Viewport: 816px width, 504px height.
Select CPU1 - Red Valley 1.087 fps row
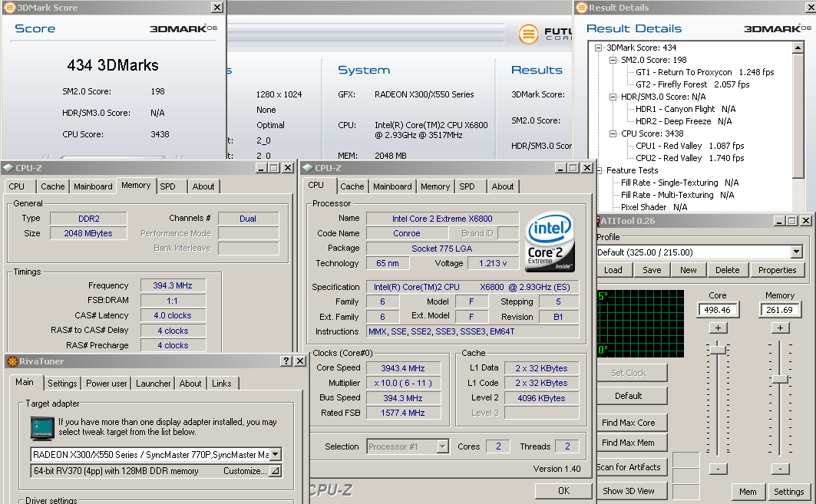tap(689, 146)
